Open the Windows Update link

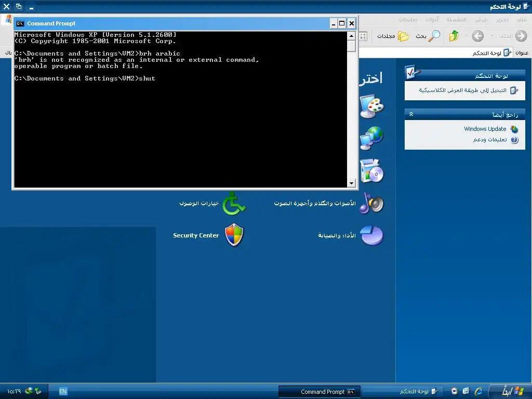tap(485, 129)
